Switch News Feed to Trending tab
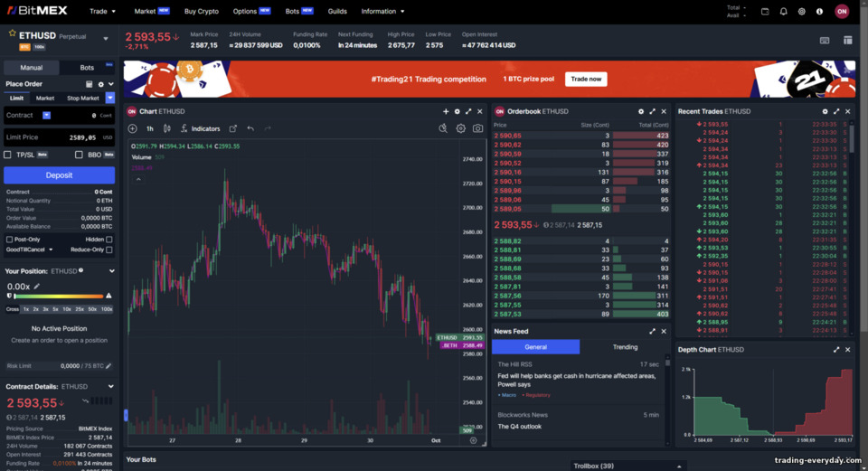Screen dimensions: 868x471 click(625, 347)
